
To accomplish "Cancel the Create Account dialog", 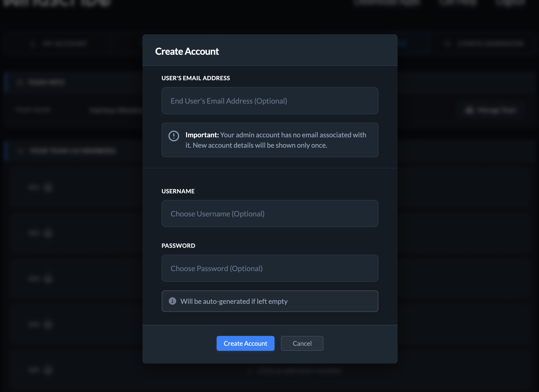I will click(x=302, y=343).
